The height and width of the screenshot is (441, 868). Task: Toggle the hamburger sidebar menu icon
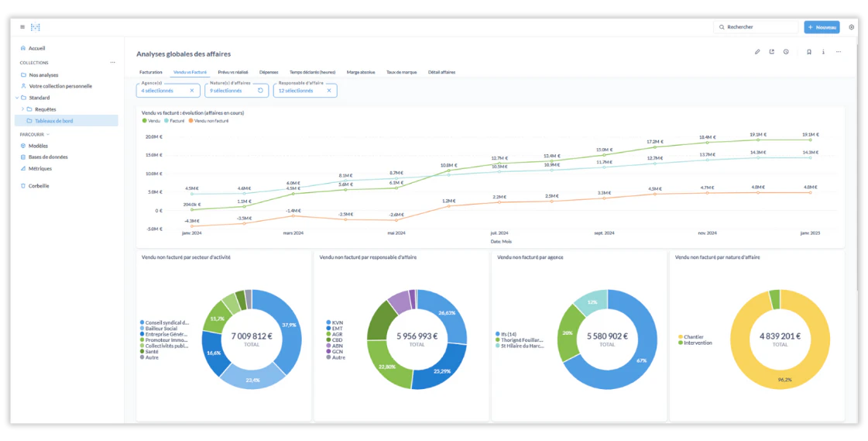pyautogui.click(x=22, y=27)
